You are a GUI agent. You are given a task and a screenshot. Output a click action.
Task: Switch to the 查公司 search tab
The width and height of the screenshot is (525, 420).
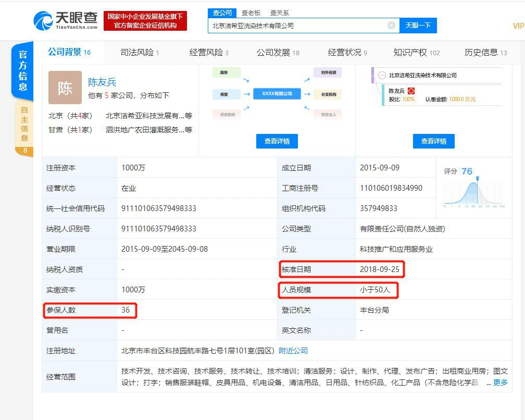[x=222, y=13]
